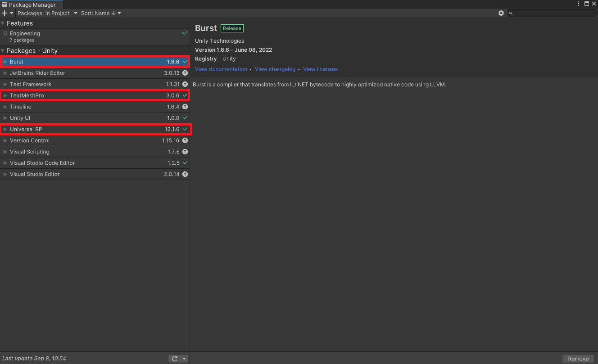The image size is (598, 364).
Task: Click the Package Manager tab title
Action: pyautogui.click(x=32, y=4)
